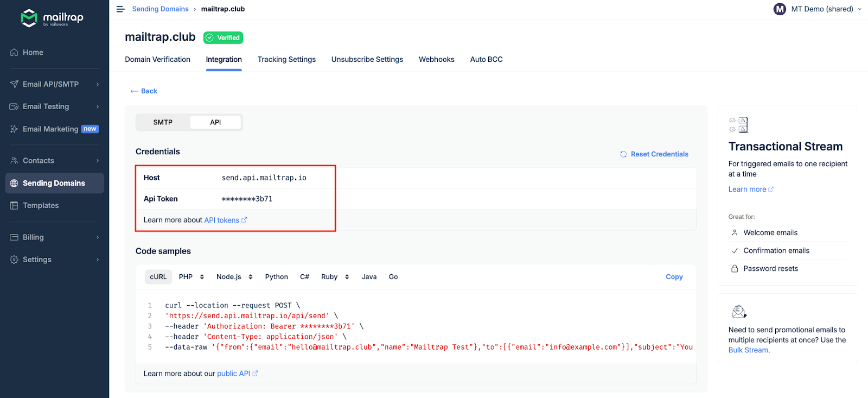Expand the Email API/SMTP sidebar section
Viewport: 868px width, 398px height.
[54, 84]
